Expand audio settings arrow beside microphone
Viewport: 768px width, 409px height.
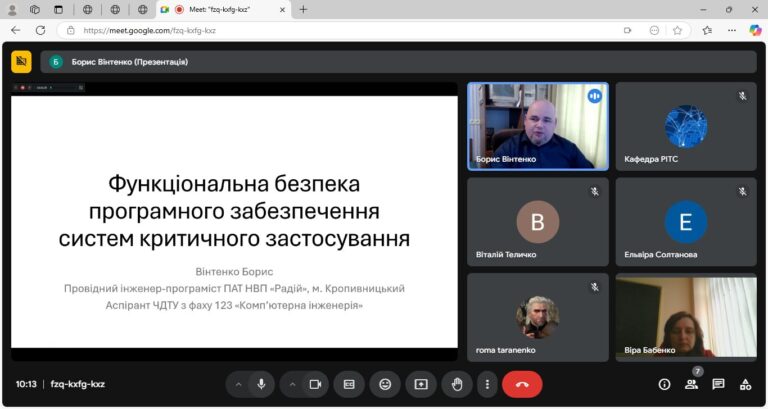[238, 384]
